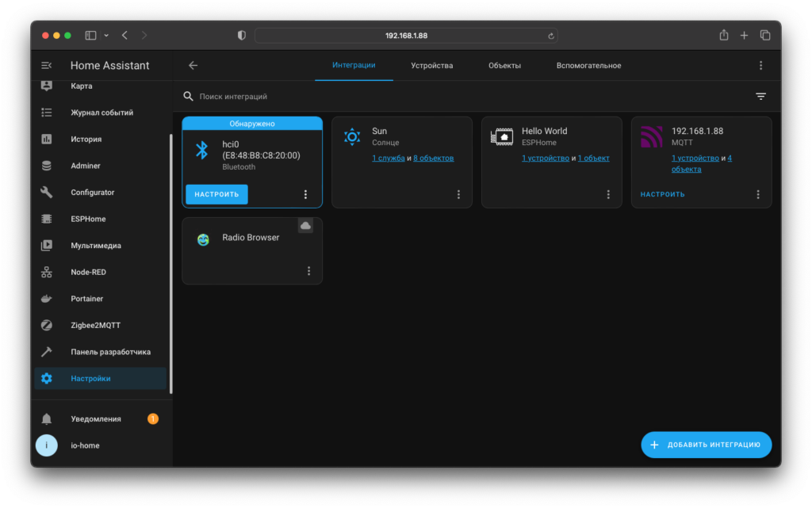
Task: Open the Adminer database icon
Action: pyautogui.click(x=47, y=166)
